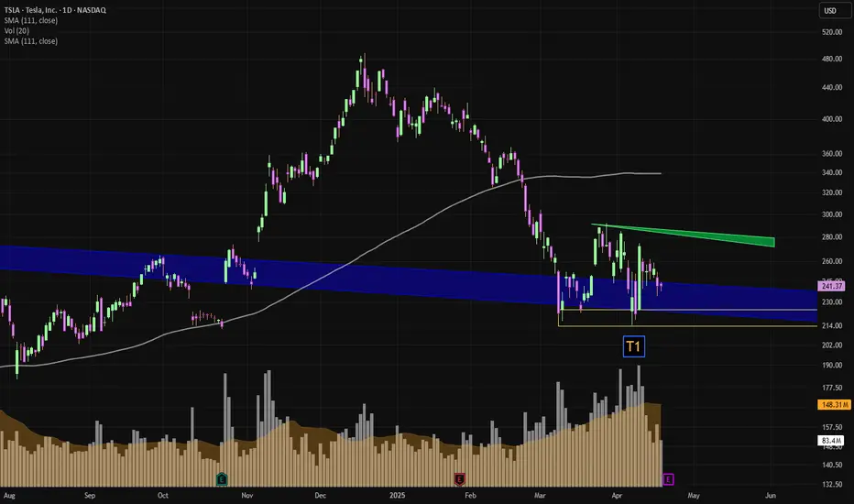Click the 157.50 volume axis label
The image size is (854, 504).
click(x=832, y=427)
